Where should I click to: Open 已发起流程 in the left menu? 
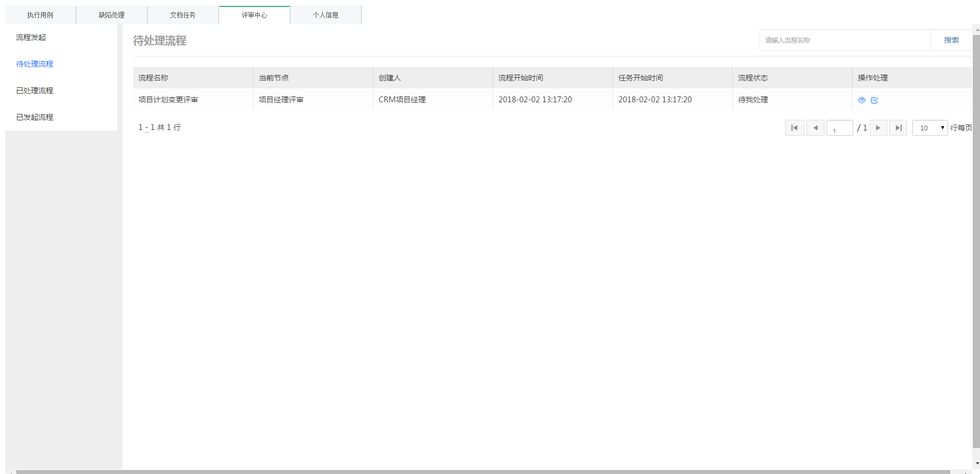(x=35, y=117)
